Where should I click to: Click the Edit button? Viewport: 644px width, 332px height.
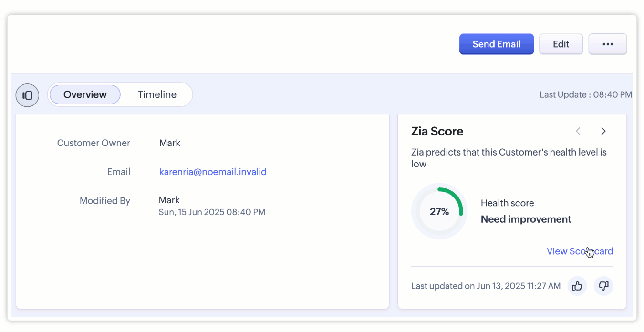(561, 44)
